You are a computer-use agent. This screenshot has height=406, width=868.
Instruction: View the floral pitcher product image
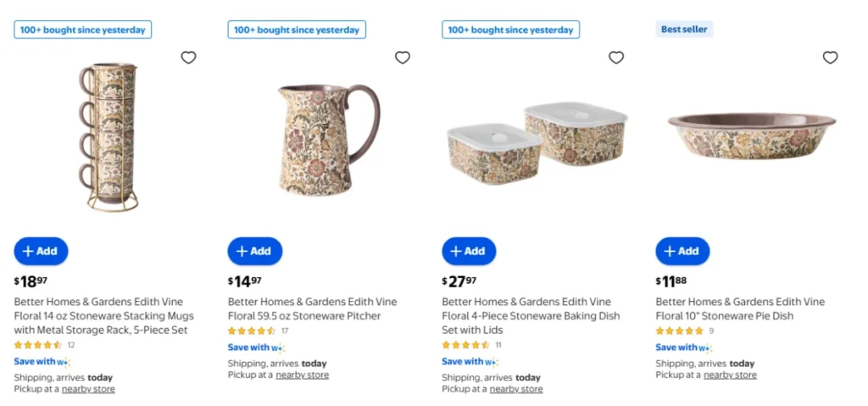pyautogui.click(x=329, y=140)
